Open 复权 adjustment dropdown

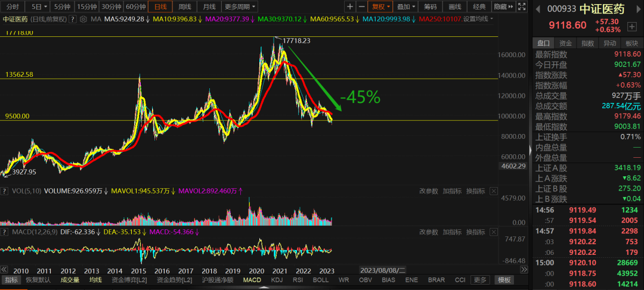380,7
